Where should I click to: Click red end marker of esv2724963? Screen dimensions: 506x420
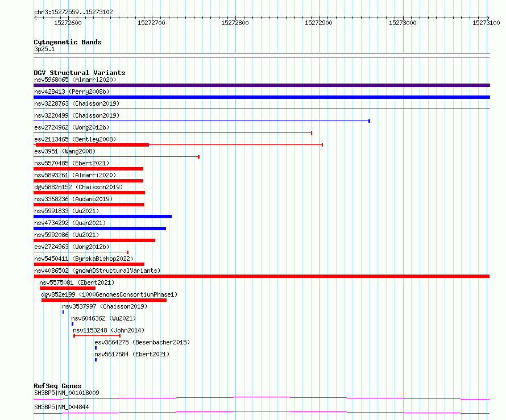(x=128, y=252)
